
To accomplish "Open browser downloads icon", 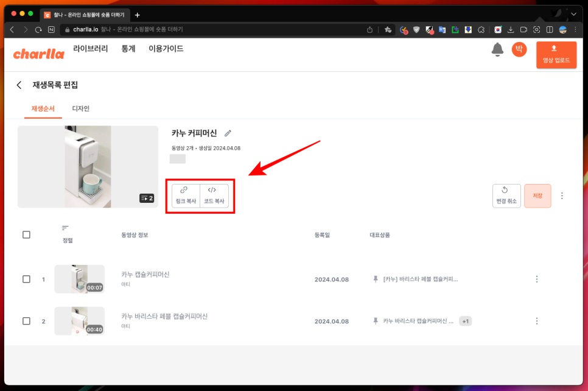I will (x=510, y=30).
